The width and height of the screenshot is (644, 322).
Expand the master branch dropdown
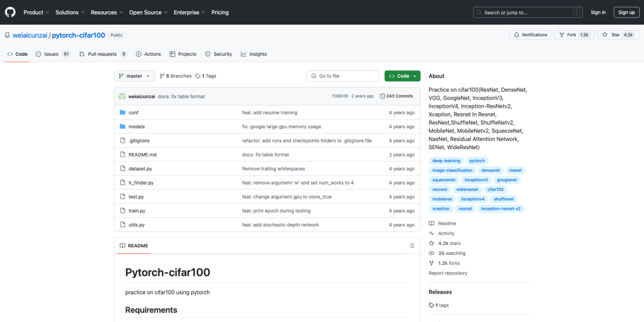(134, 76)
